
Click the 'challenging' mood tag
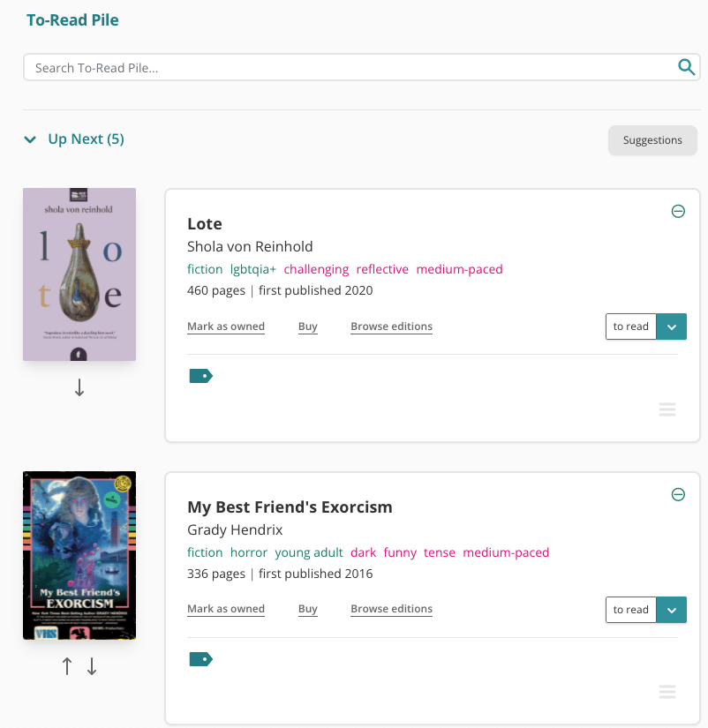tap(316, 269)
